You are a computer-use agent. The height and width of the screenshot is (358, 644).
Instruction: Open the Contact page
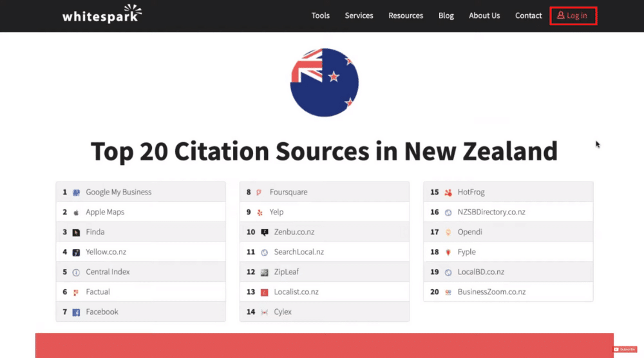coord(528,15)
